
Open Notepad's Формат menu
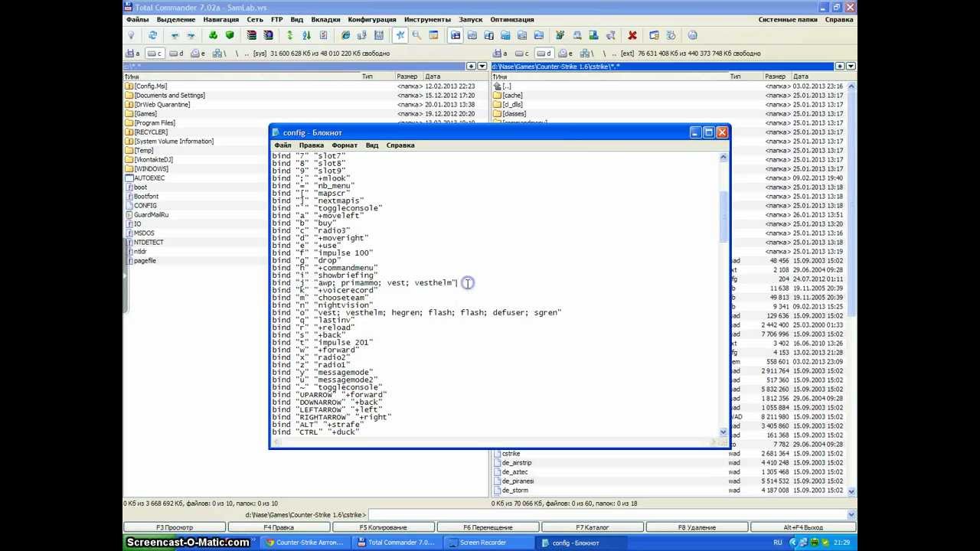click(x=345, y=145)
